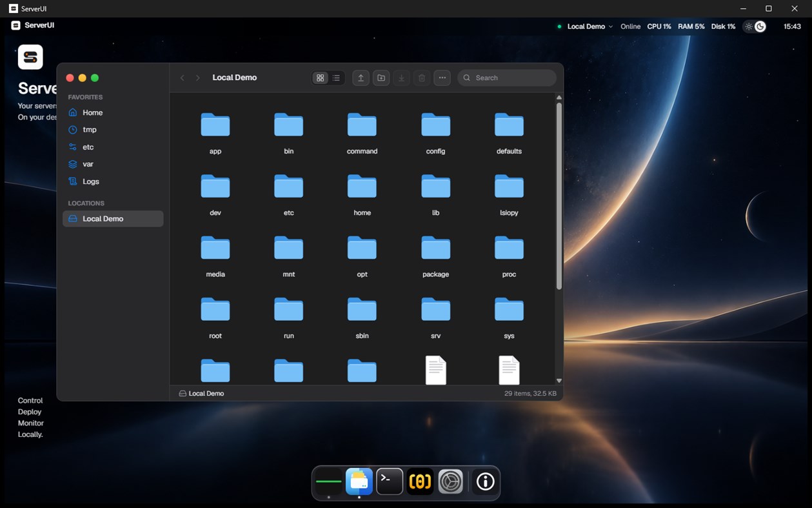The width and height of the screenshot is (812, 508).
Task: Click the scroll-up arrow of the file list
Action: (559, 97)
